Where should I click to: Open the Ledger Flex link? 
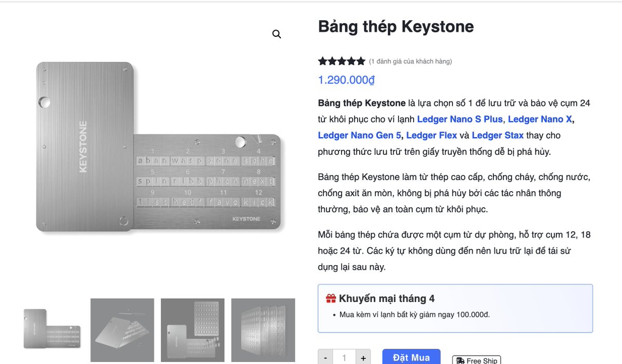pyautogui.click(x=432, y=135)
